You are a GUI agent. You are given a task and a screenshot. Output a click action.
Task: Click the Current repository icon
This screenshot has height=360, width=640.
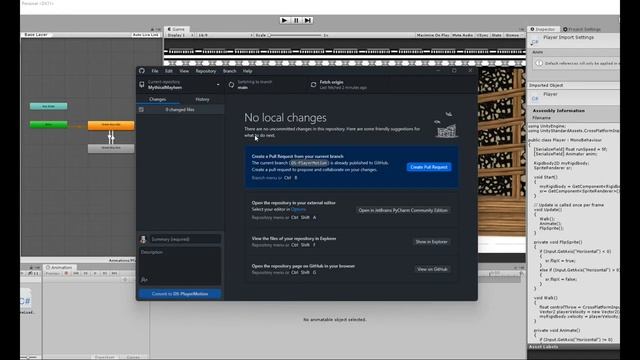[x=142, y=84]
